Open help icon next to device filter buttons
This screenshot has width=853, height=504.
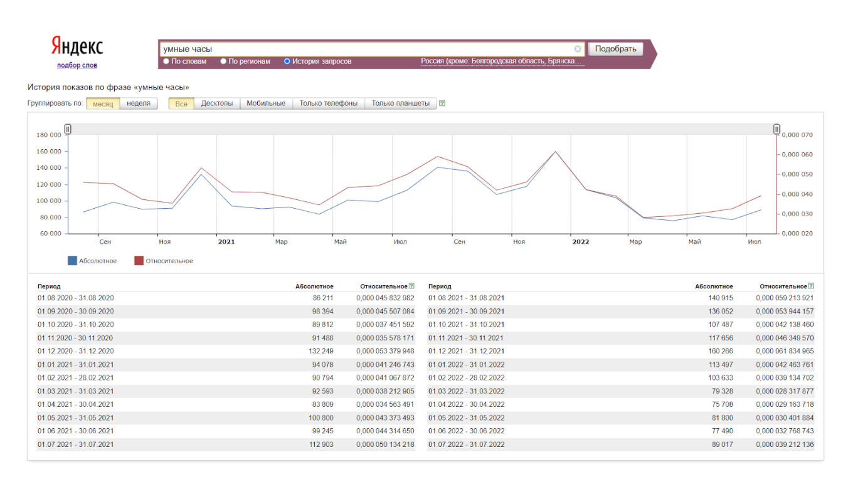click(x=442, y=103)
